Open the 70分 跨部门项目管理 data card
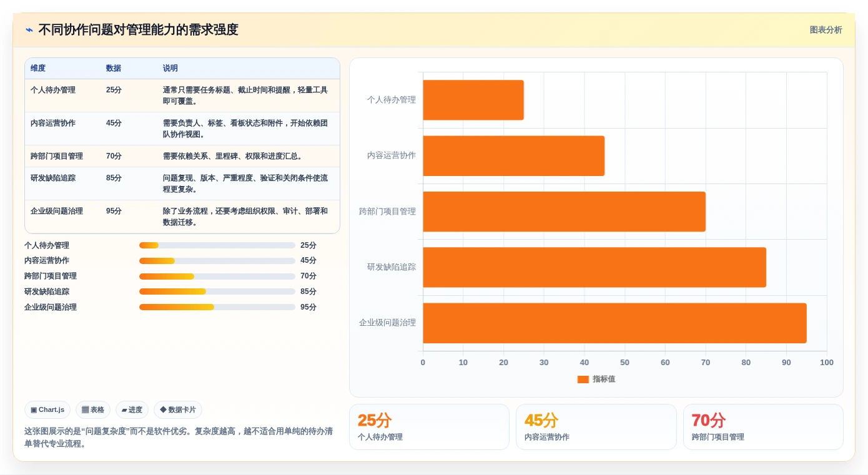 coord(763,427)
